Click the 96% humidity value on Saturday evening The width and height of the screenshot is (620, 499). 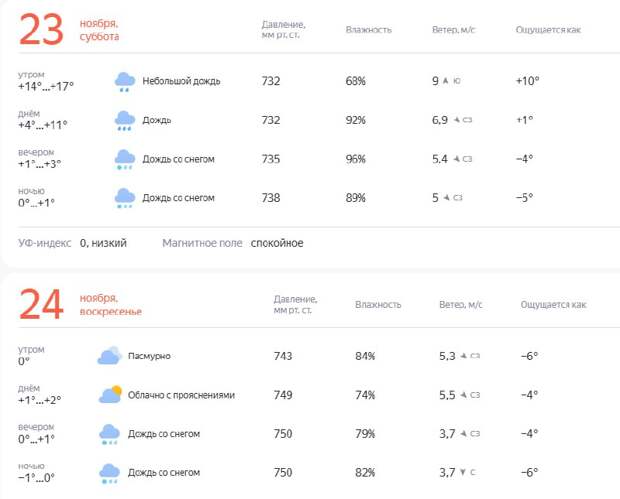tap(355, 159)
